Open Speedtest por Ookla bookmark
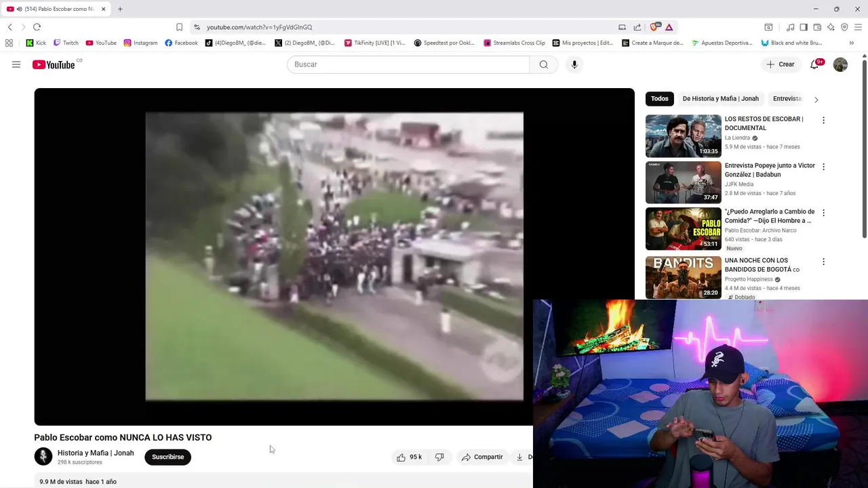Screen dimensions: 868x488 point(444,43)
